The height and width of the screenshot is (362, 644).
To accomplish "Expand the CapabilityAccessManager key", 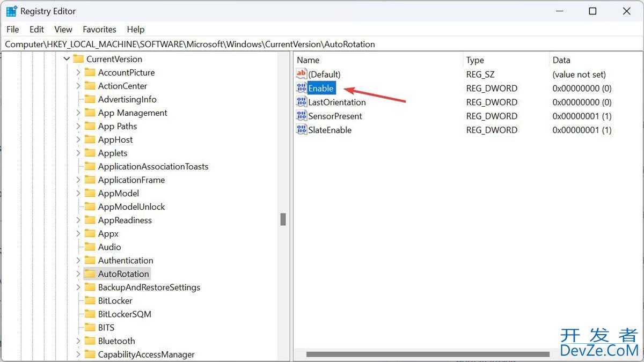I will 78,354.
